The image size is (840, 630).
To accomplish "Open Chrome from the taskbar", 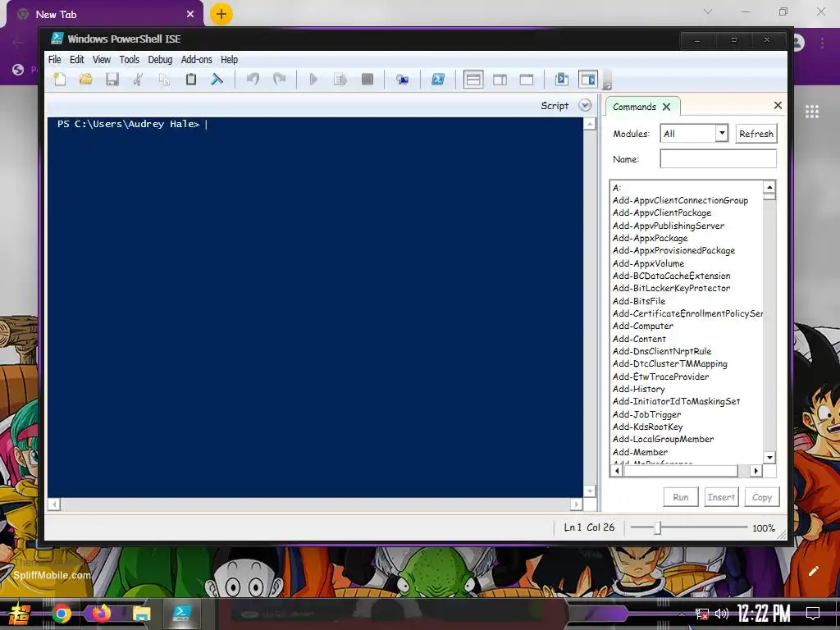I will tap(62, 614).
